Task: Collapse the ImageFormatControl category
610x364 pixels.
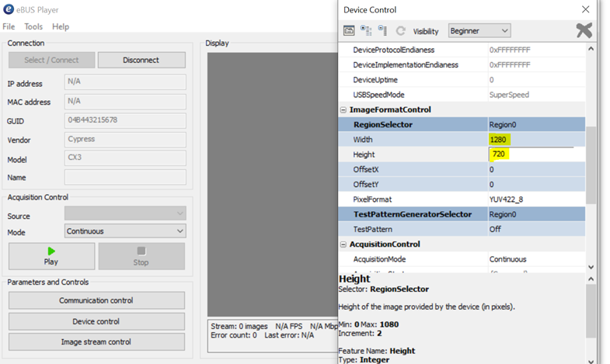Action: 343,110
